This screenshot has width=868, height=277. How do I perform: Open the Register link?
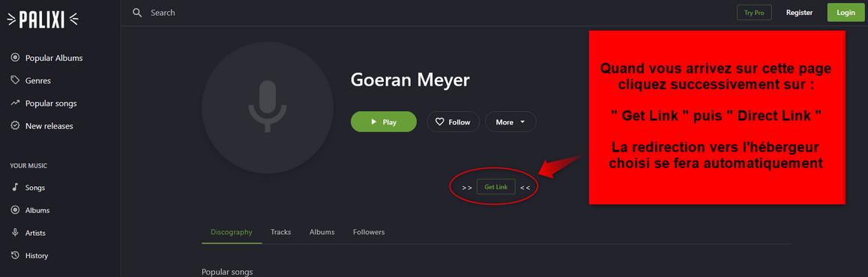799,12
